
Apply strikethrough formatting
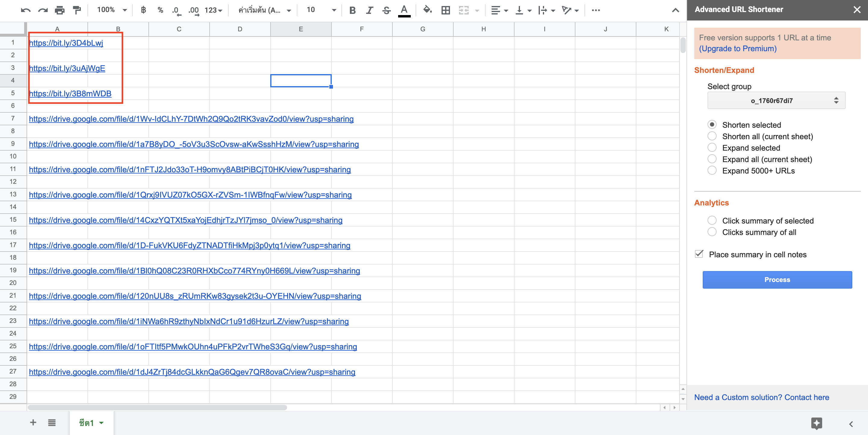(386, 10)
